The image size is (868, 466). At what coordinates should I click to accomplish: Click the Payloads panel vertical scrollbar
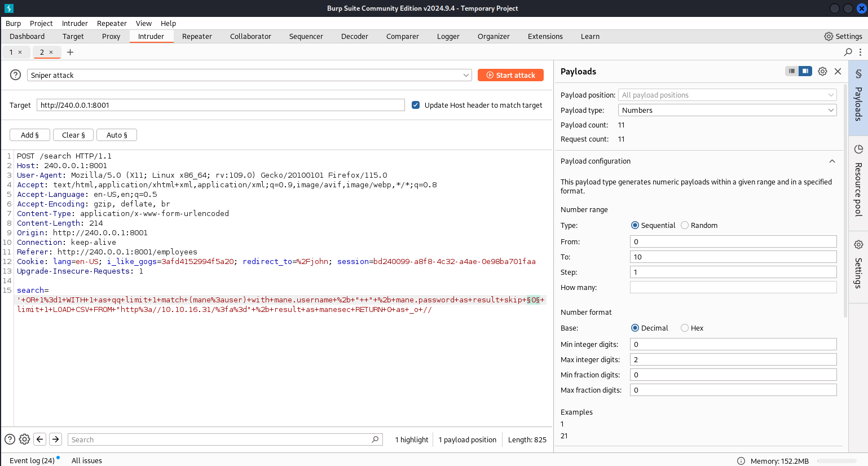845,200
